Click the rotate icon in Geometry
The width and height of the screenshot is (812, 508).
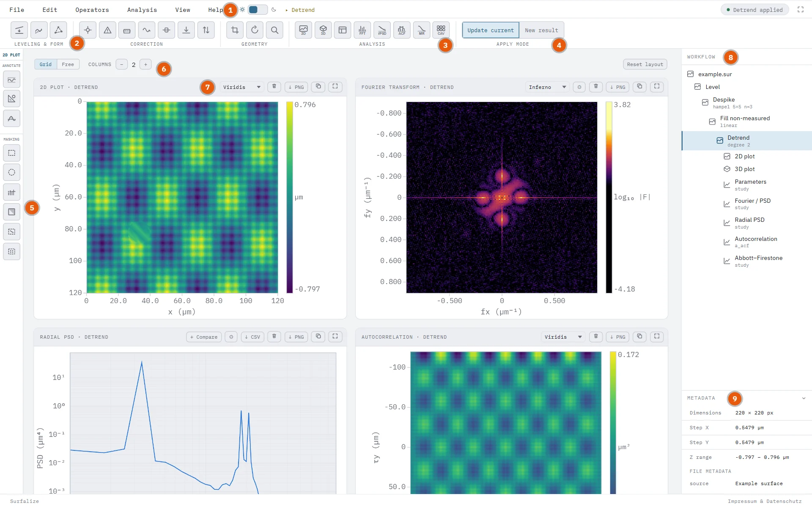[x=255, y=30]
